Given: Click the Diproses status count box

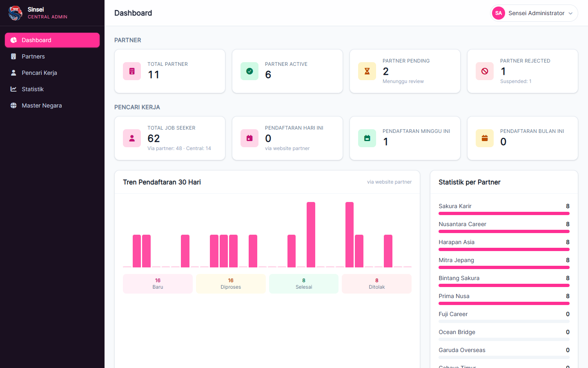Looking at the screenshot, I should coord(231,284).
